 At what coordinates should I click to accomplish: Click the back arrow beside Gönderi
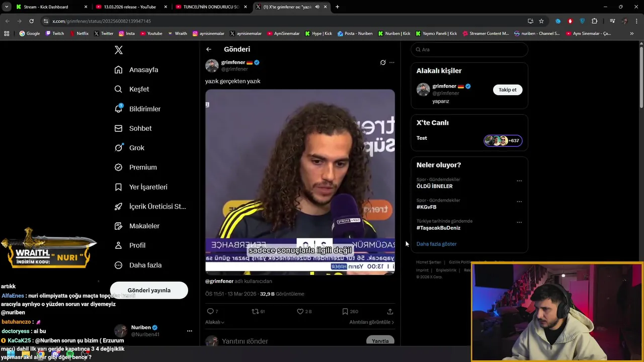(x=209, y=49)
